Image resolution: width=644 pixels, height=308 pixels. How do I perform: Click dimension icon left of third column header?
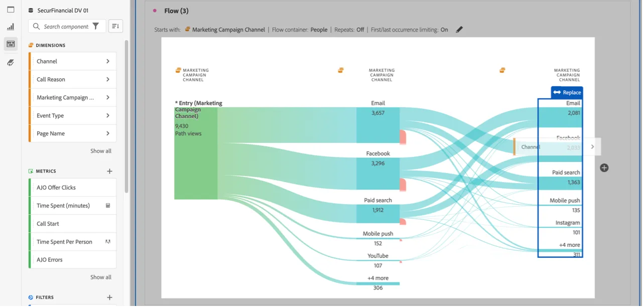tap(502, 70)
